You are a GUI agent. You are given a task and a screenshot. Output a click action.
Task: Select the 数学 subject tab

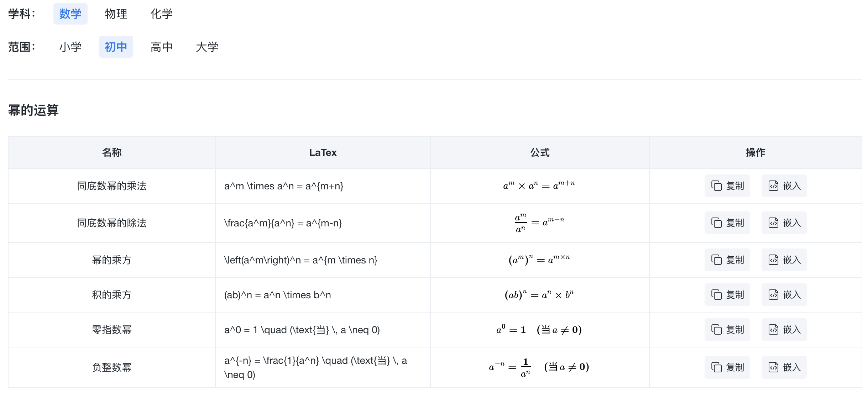click(70, 14)
